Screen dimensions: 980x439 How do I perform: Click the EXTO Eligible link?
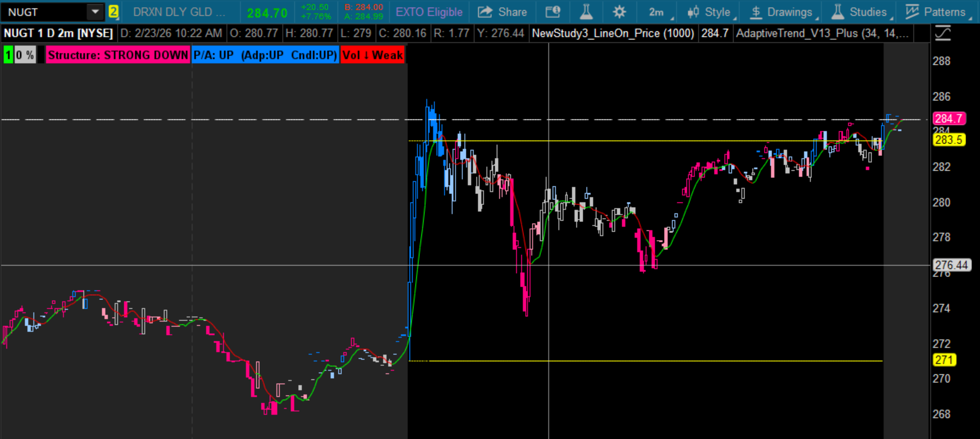429,12
